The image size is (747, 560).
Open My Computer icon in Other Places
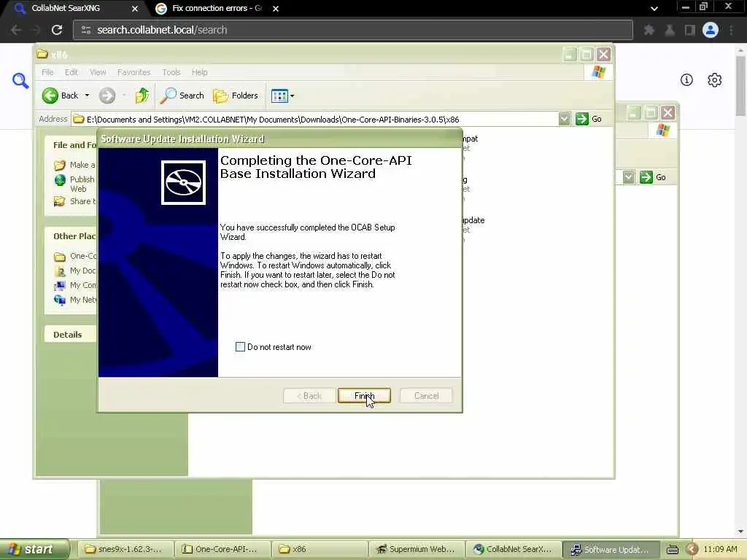pyautogui.click(x=60, y=285)
